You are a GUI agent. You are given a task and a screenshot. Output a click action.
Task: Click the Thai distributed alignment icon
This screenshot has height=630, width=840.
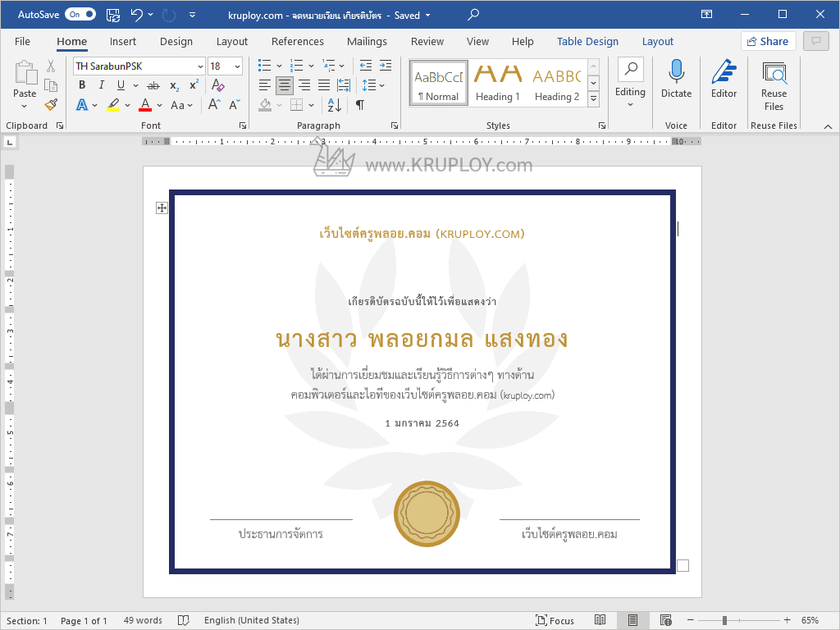click(x=344, y=84)
